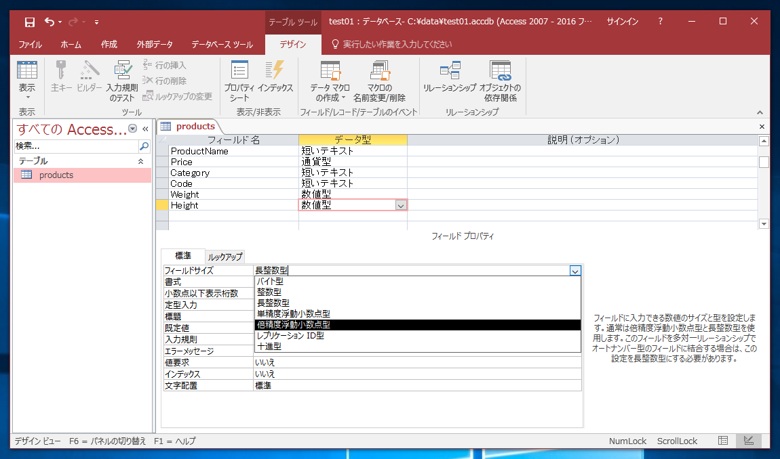The image size is (780, 459).
Task: Switch to datasheet view status icon
Action: (x=723, y=441)
